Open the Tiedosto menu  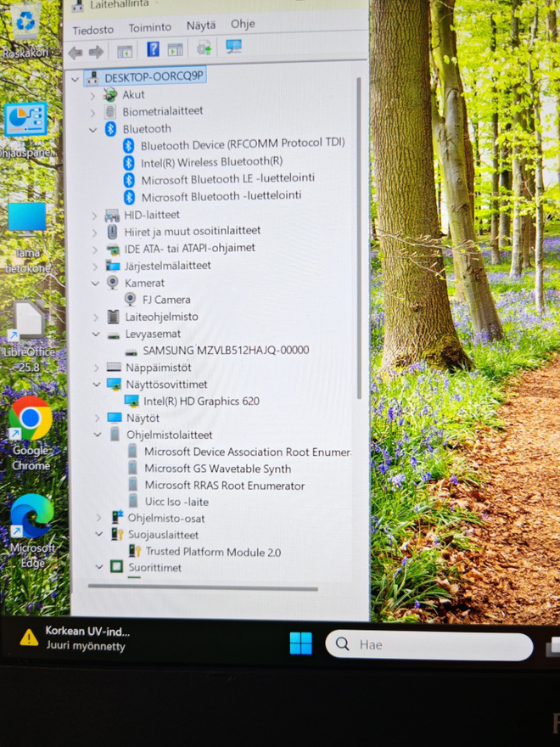pos(92,30)
